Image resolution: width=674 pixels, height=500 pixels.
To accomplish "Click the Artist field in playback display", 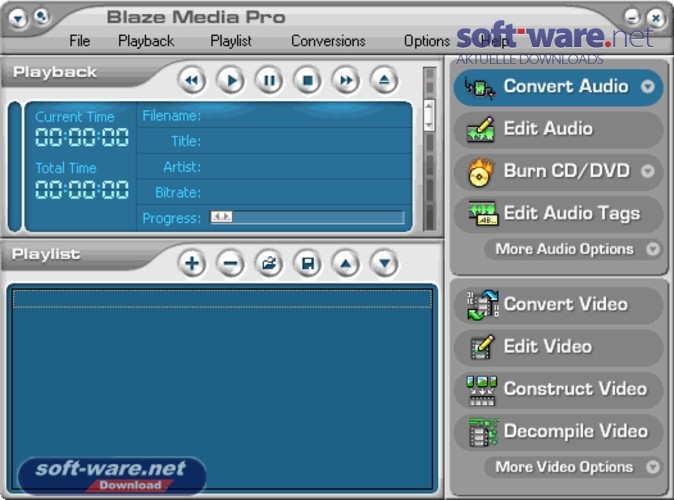I will pyautogui.click(x=274, y=167).
